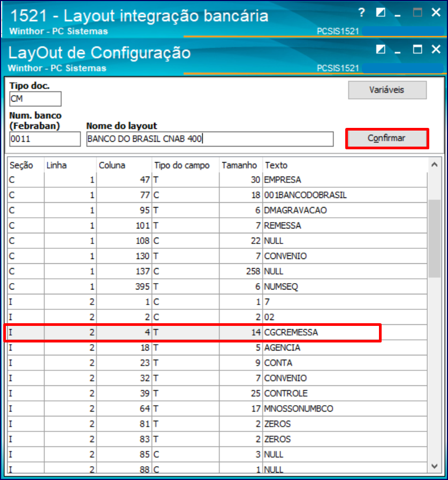Viewport: 448px width, 480px height.
Task: Click the Texto column header
Action: tap(345, 165)
